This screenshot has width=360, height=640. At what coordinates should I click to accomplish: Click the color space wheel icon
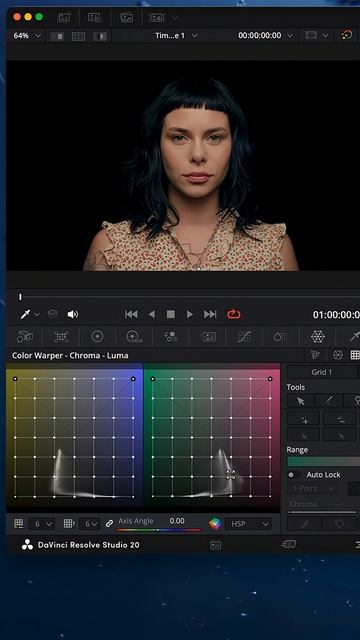point(215,524)
